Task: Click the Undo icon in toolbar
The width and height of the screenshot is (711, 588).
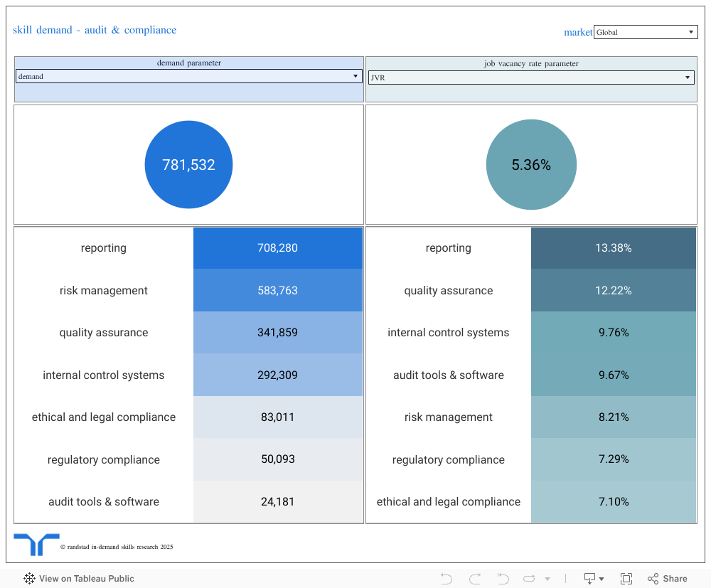Action: pyautogui.click(x=447, y=579)
